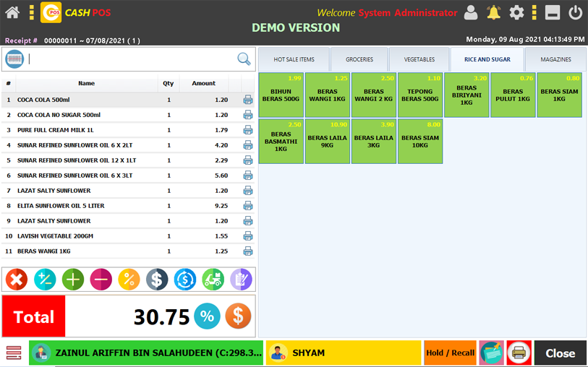This screenshot has width=588, height=367.
Task: Open the left yellow dots menu
Action: (x=32, y=13)
